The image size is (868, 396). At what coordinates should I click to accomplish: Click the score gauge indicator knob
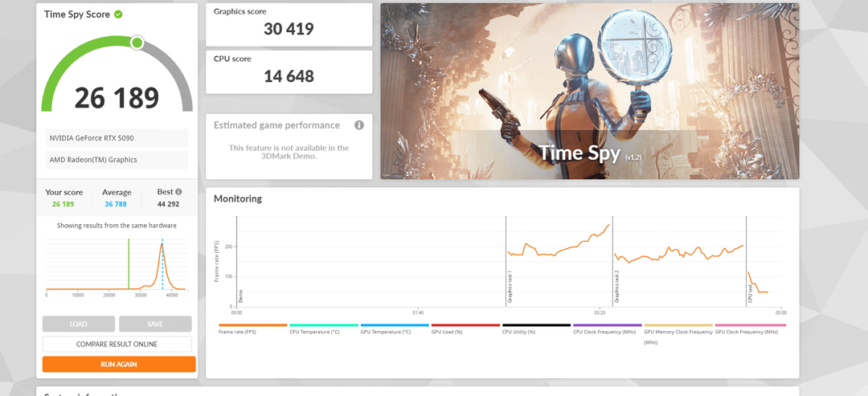pyautogui.click(x=137, y=43)
